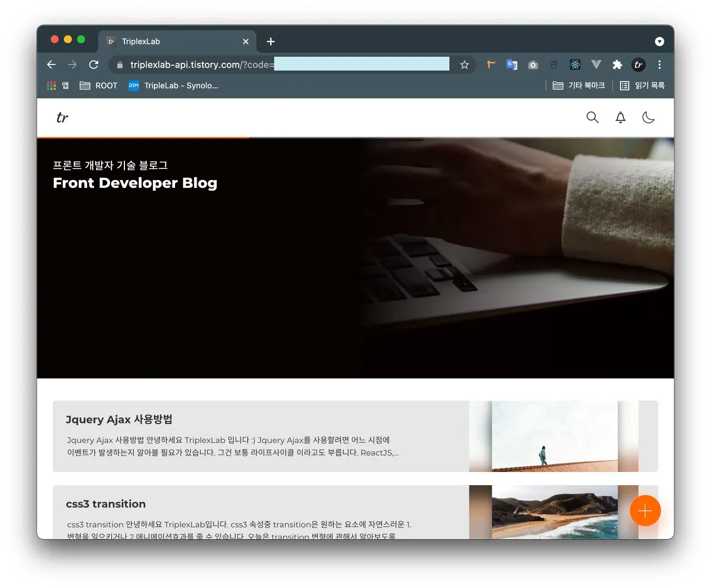This screenshot has height=588, width=711.
Task: Open the Chrome three-dot menu
Action: [x=659, y=65]
